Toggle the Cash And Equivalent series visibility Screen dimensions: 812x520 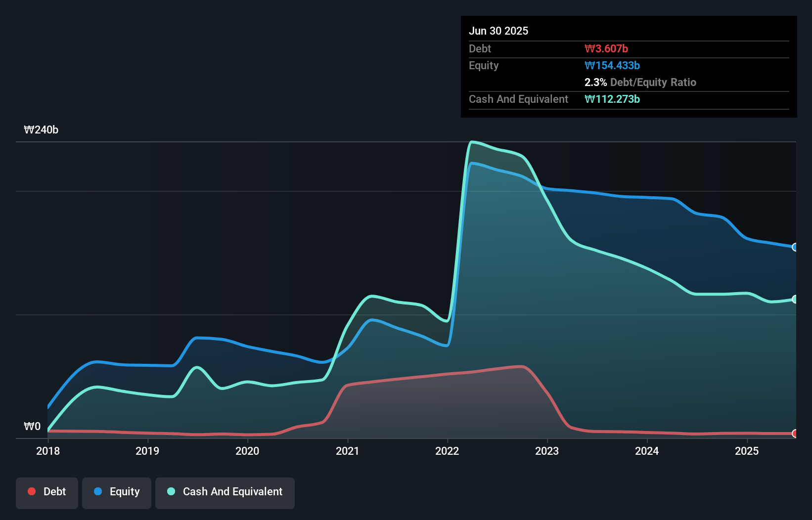[x=225, y=492]
